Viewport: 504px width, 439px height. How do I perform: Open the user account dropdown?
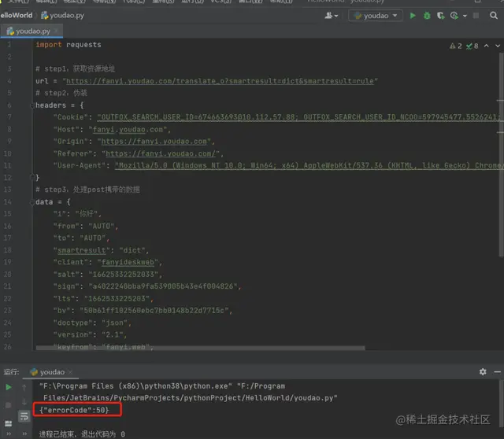[332, 16]
